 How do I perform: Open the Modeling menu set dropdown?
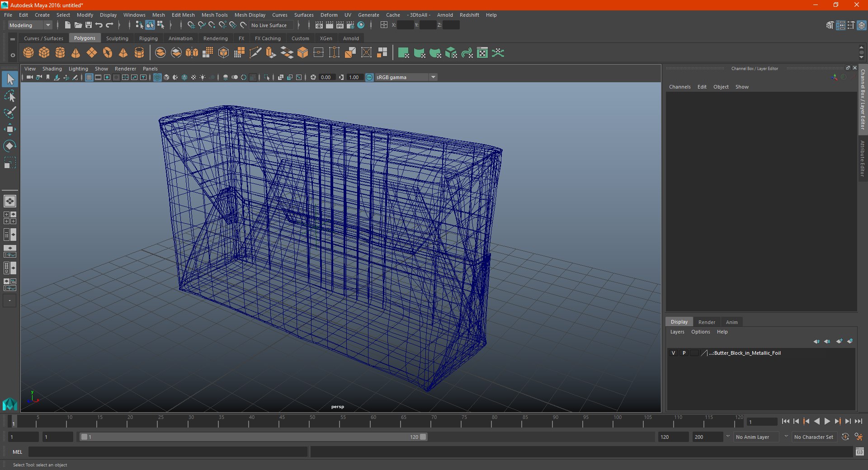pos(30,25)
